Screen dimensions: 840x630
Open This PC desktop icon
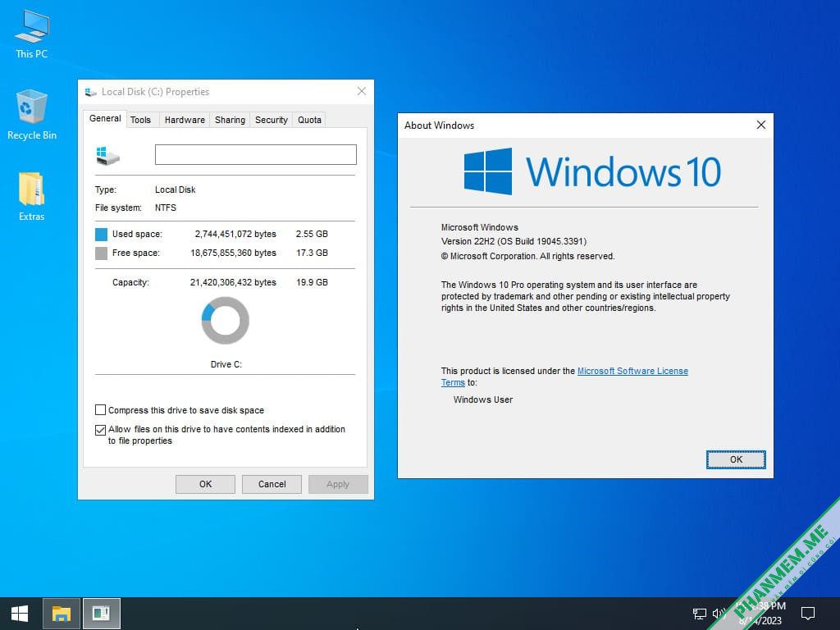pyautogui.click(x=32, y=34)
